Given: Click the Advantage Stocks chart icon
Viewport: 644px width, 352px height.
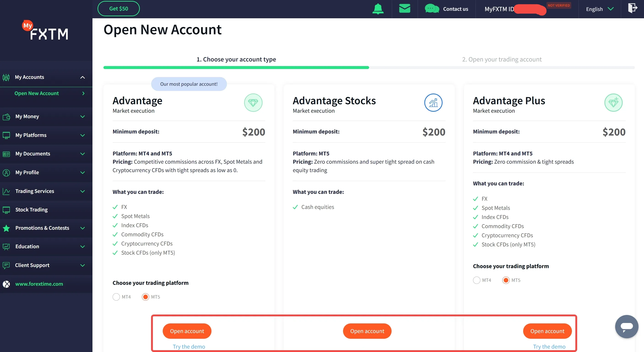Looking at the screenshot, I should [x=433, y=103].
